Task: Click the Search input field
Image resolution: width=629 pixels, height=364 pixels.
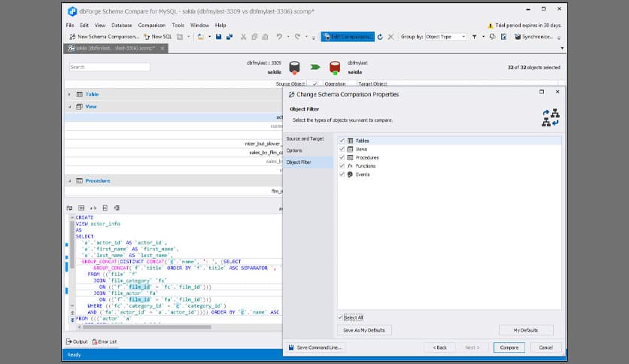Action: [x=110, y=67]
